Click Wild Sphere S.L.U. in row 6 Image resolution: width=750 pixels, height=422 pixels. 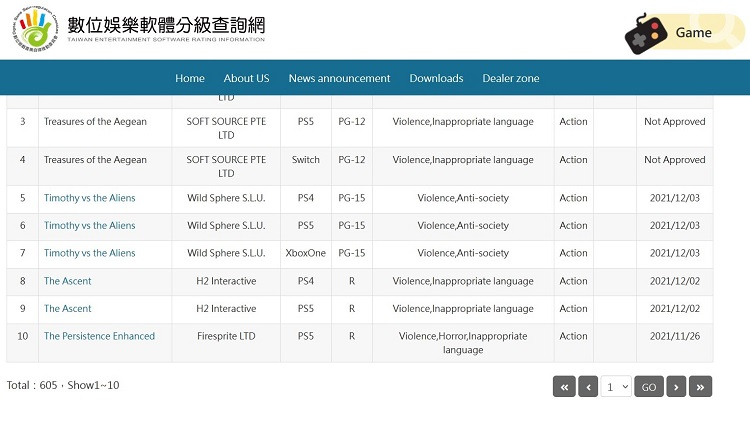[226, 225]
